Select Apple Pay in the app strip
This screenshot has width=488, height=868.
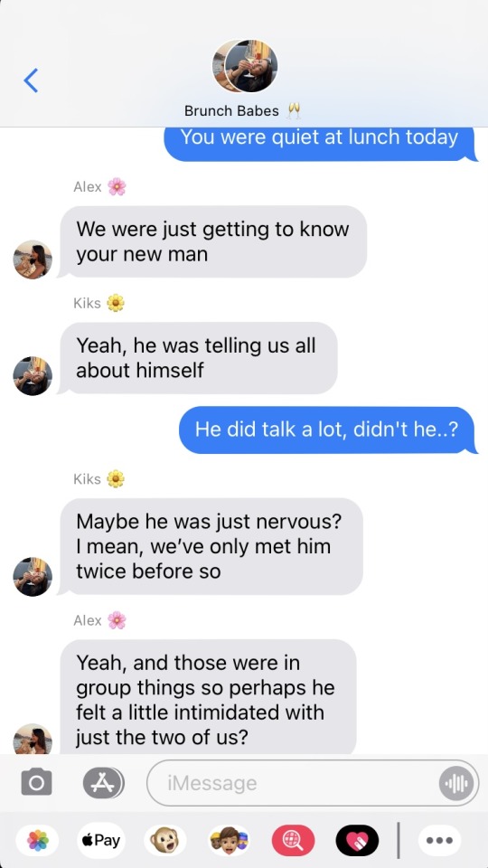tap(101, 840)
